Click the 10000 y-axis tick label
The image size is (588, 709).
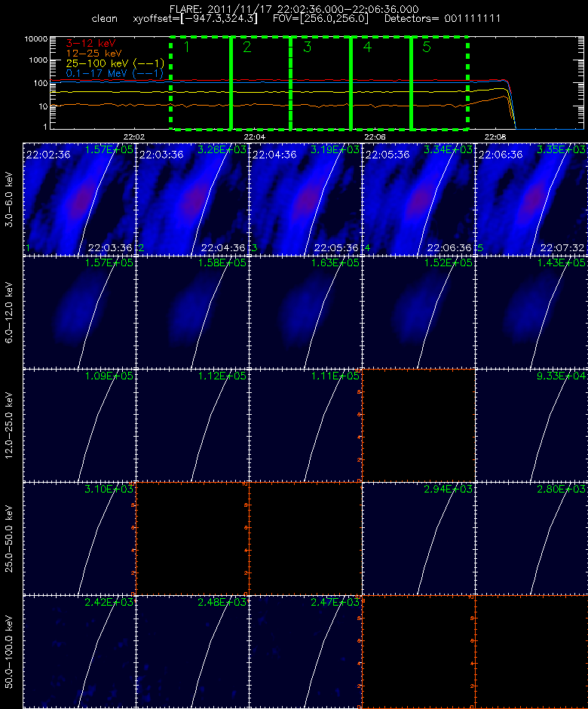click(36, 39)
